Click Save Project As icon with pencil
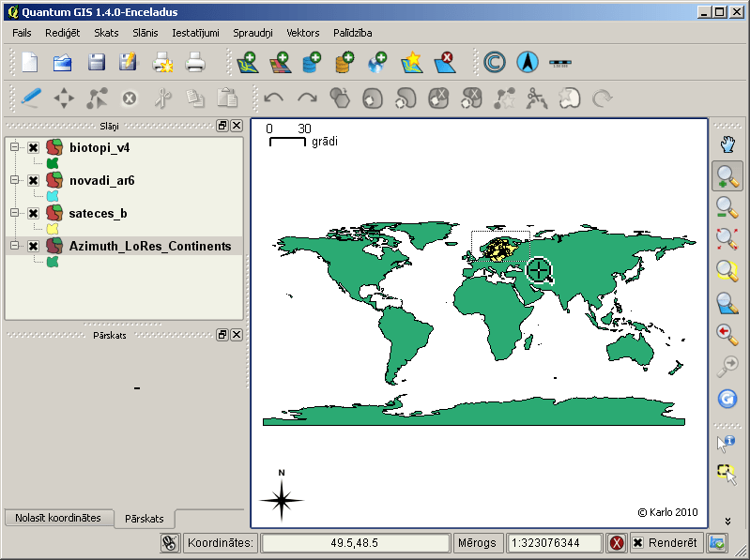Viewport: 750px width, 560px height. [x=128, y=63]
